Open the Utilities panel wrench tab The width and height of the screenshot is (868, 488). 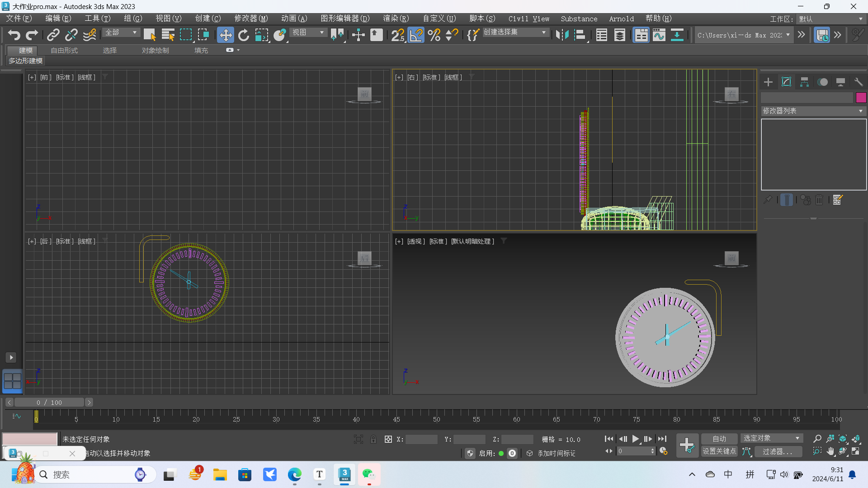pyautogui.click(x=858, y=82)
